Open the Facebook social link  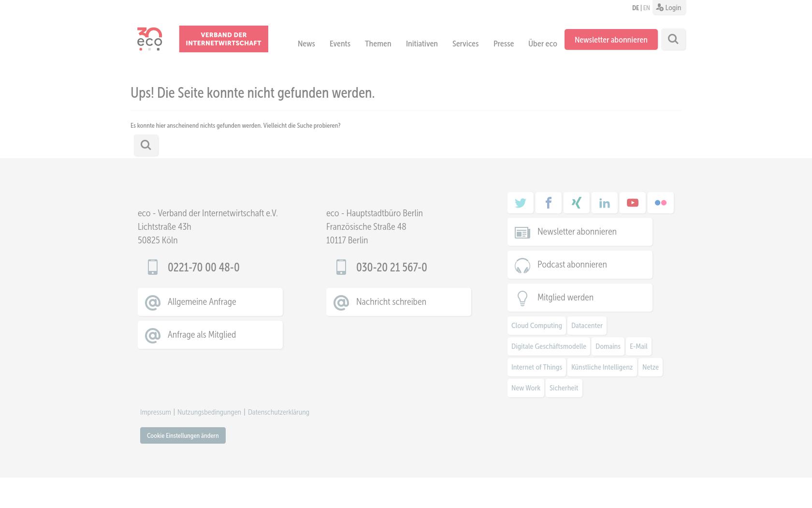[549, 203]
